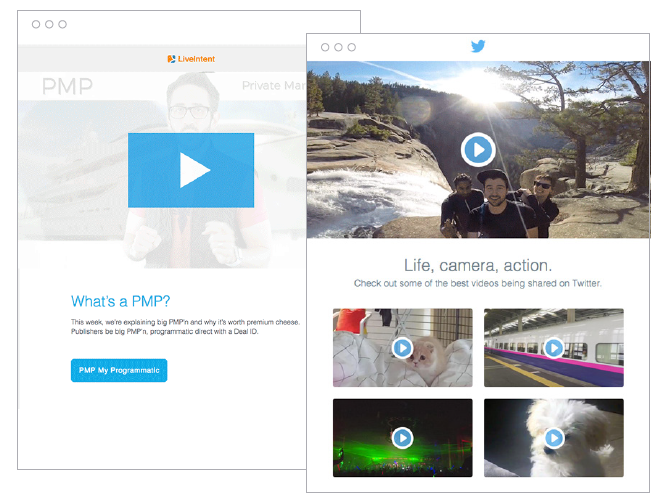Play the hikers waterfall hero video
Image resolution: width=668 pixels, height=503 pixels.
pos(478,150)
